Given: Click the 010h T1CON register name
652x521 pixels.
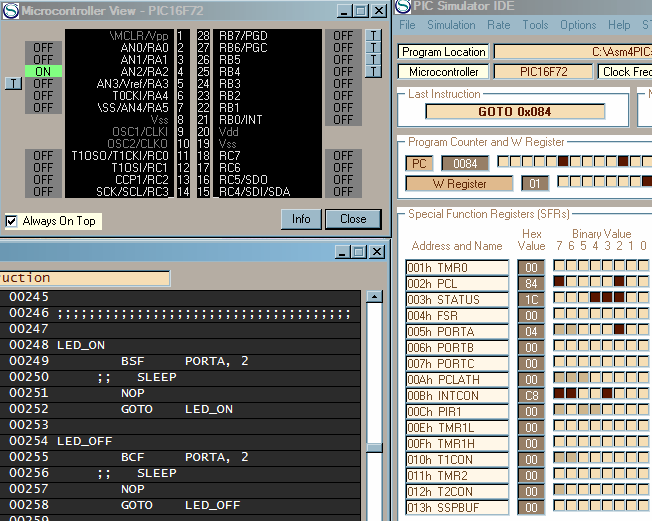Looking at the screenshot, I should pos(457,459).
